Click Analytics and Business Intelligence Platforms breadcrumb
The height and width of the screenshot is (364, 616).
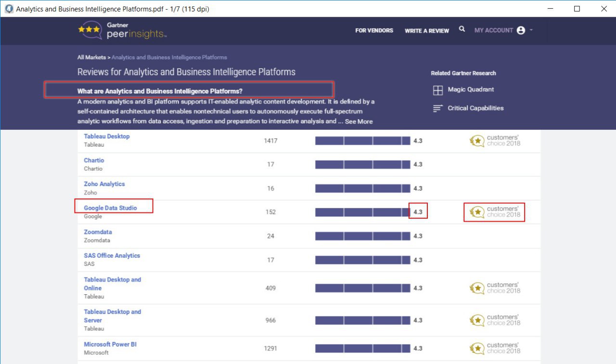[169, 57]
